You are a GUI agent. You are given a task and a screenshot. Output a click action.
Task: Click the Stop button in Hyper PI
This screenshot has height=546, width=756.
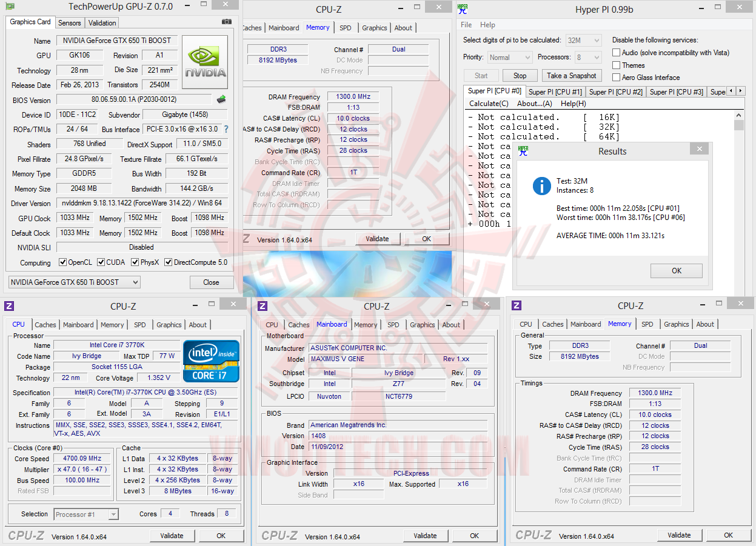pyautogui.click(x=520, y=76)
